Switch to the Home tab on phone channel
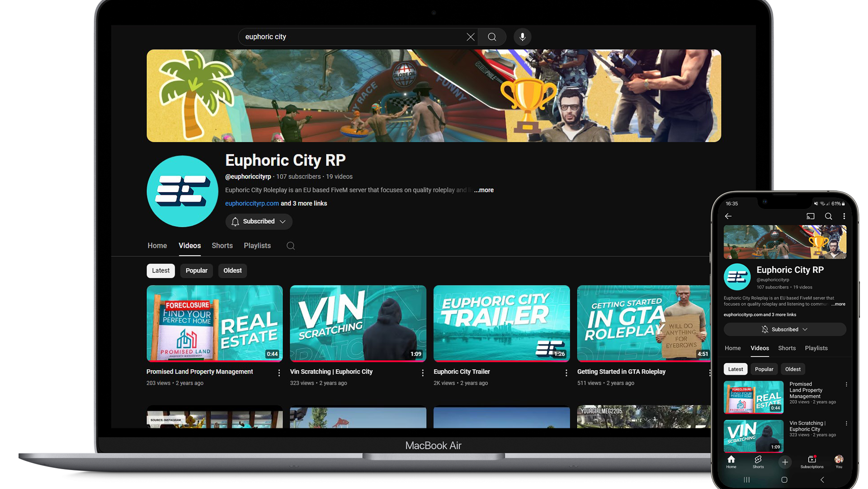This screenshot has height=489, width=868. pos(732,348)
